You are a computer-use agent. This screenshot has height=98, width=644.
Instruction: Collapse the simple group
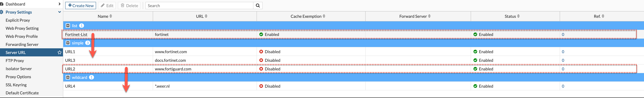coord(68,43)
